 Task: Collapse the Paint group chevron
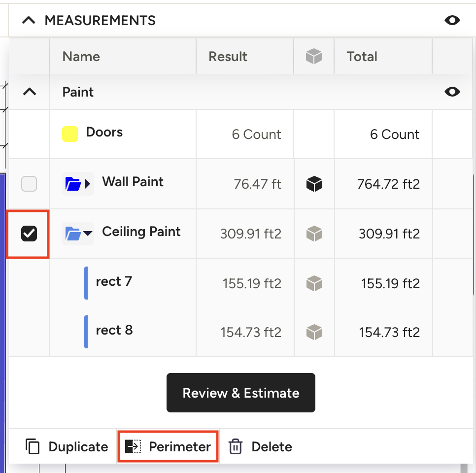30,92
